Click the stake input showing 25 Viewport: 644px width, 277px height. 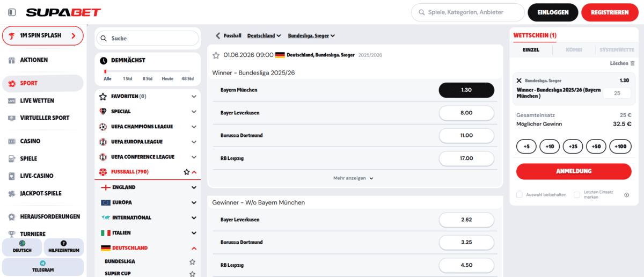click(x=617, y=93)
